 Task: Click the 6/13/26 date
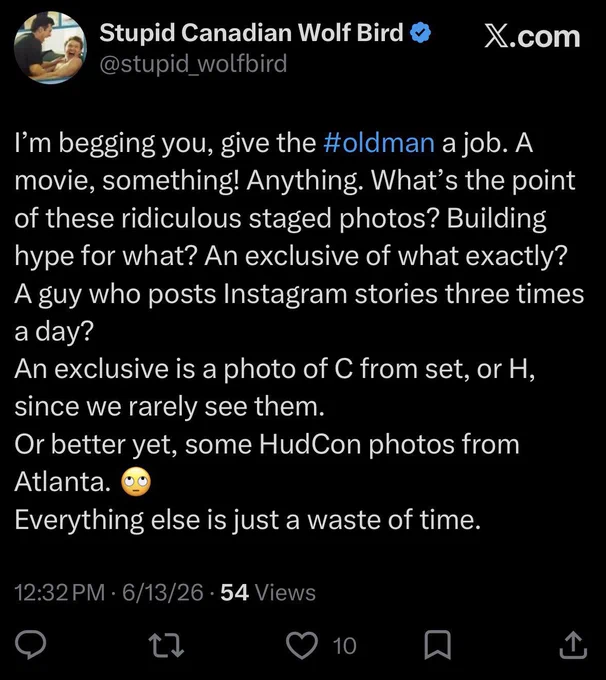tap(163, 592)
